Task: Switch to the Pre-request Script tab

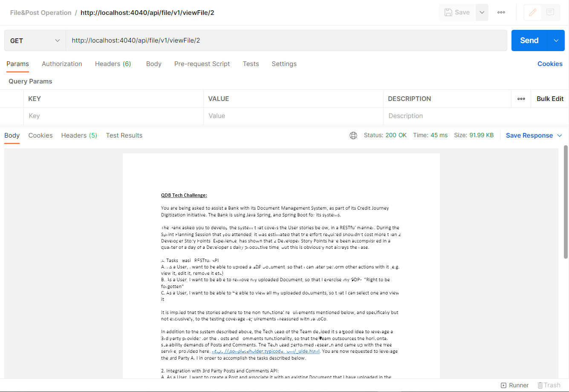Action: pyautogui.click(x=202, y=63)
